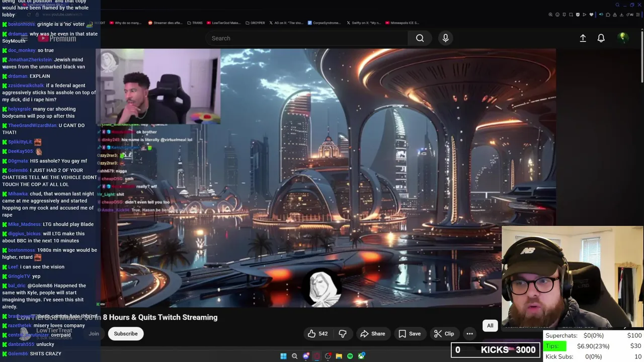The height and width of the screenshot is (362, 644).
Task: Subscribe to the LowTierTreat channel
Action: [125, 333]
